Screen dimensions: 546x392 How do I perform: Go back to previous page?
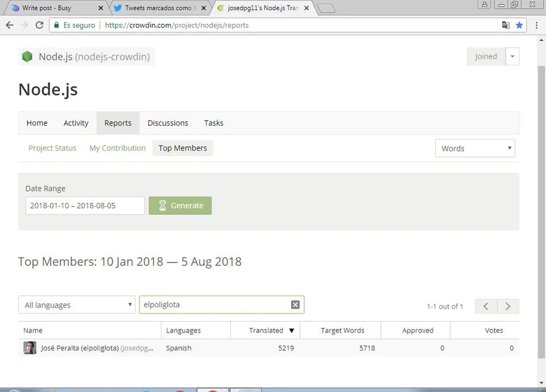pos(10,25)
